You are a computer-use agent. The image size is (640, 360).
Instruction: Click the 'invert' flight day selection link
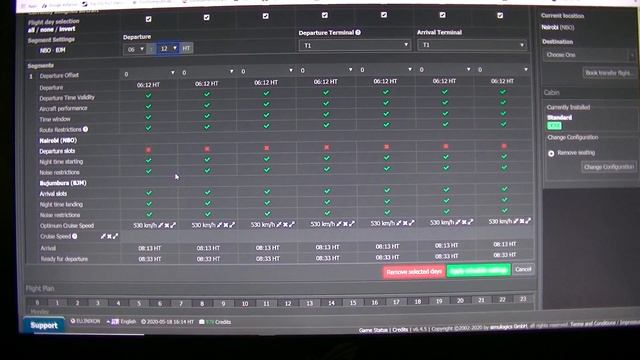click(x=67, y=29)
